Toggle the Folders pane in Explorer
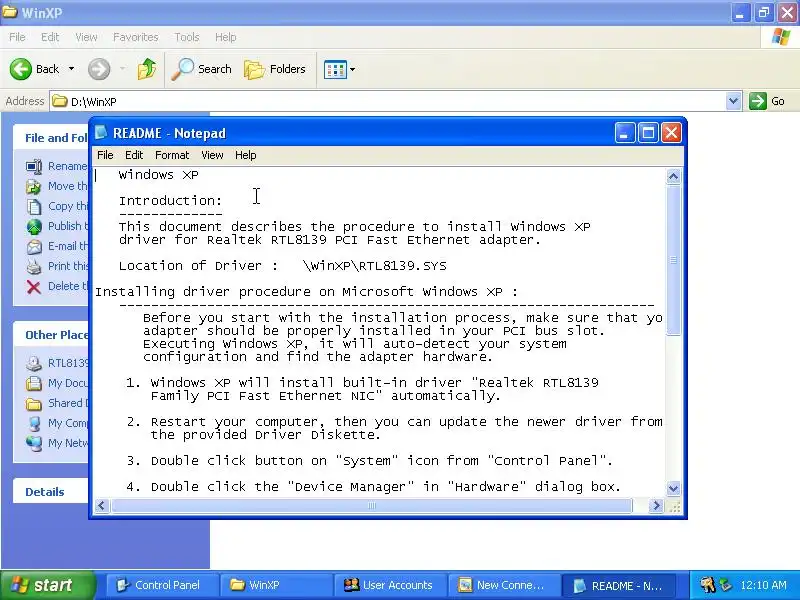This screenshot has width=800, height=600. (275, 69)
